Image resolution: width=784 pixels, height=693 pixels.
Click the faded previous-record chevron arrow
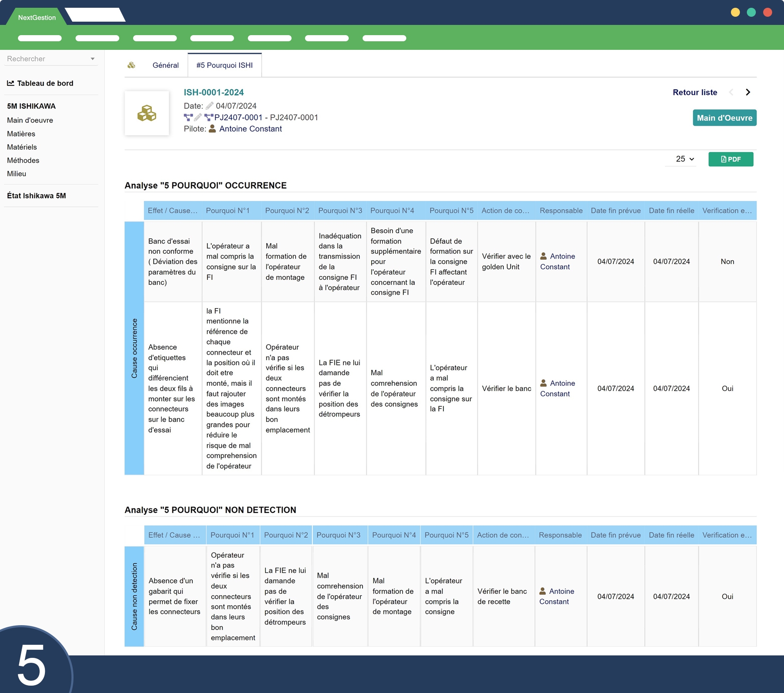[x=731, y=92]
